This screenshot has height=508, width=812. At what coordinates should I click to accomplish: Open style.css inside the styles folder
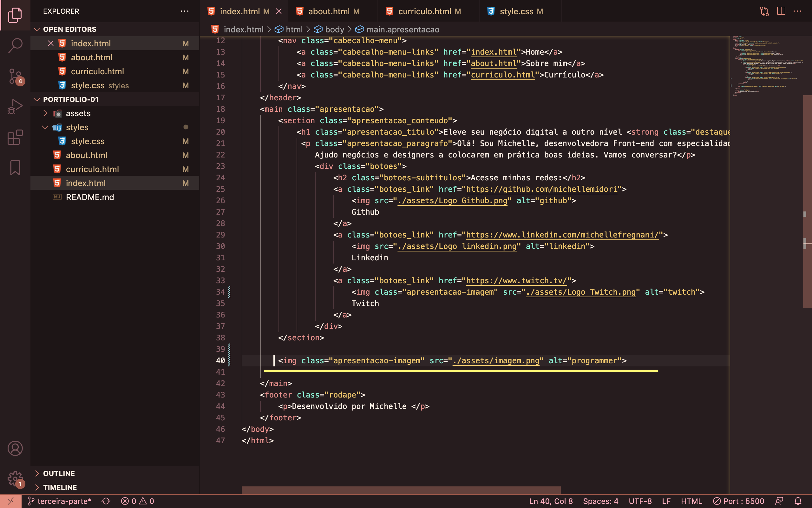[x=115, y=141]
